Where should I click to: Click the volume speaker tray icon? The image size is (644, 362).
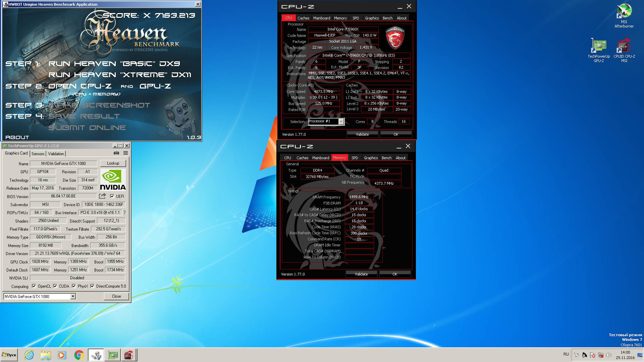click(609, 355)
